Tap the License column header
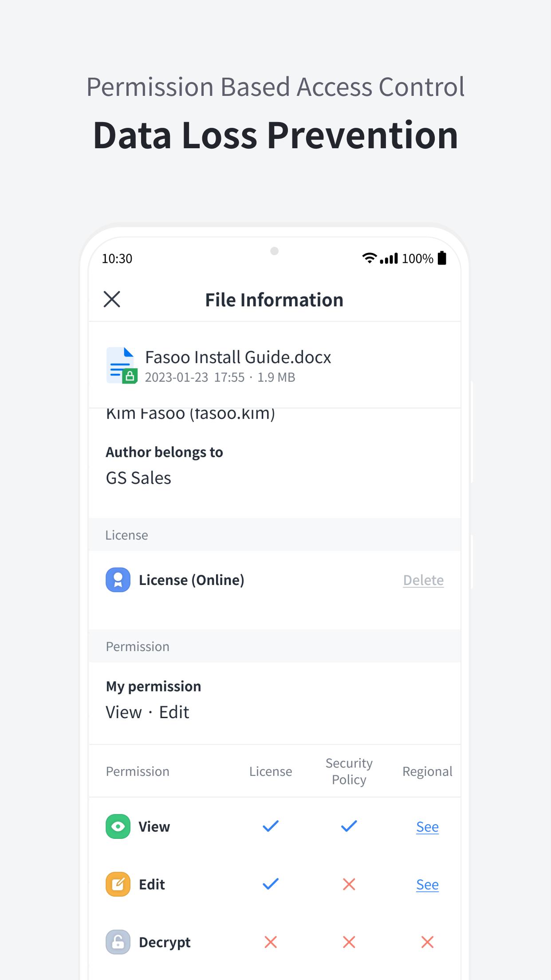 (271, 771)
